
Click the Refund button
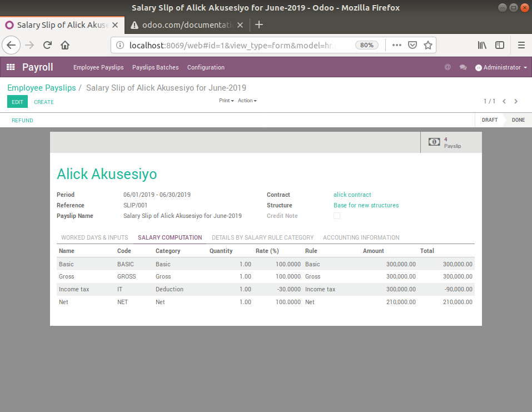click(22, 120)
